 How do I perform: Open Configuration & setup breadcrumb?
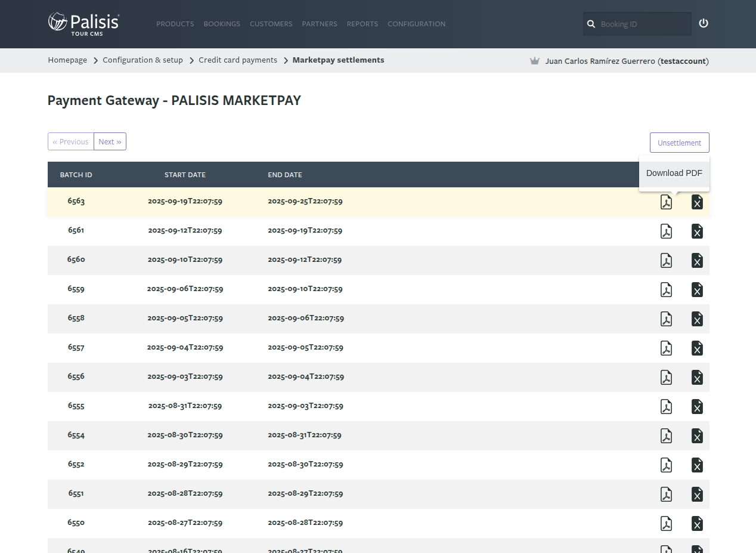[142, 60]
